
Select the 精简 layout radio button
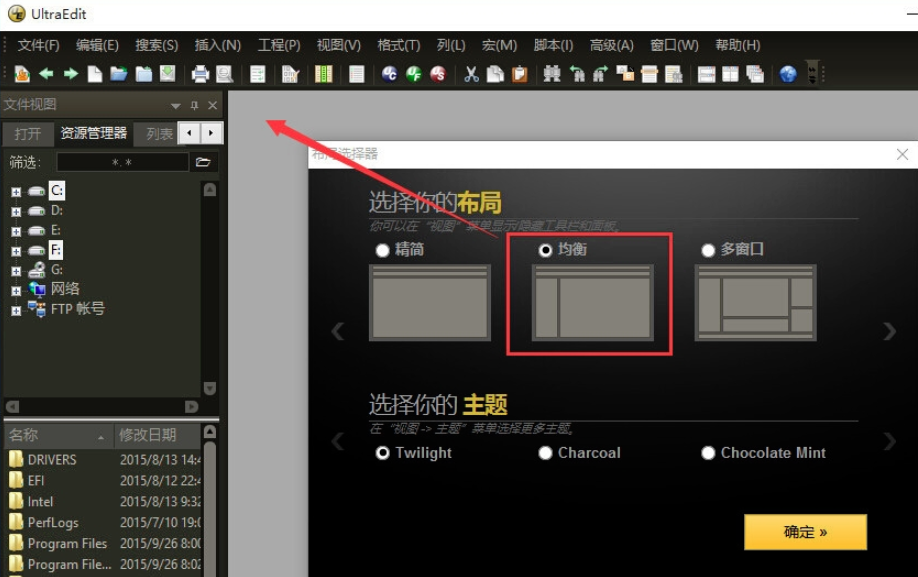[382, 250]
